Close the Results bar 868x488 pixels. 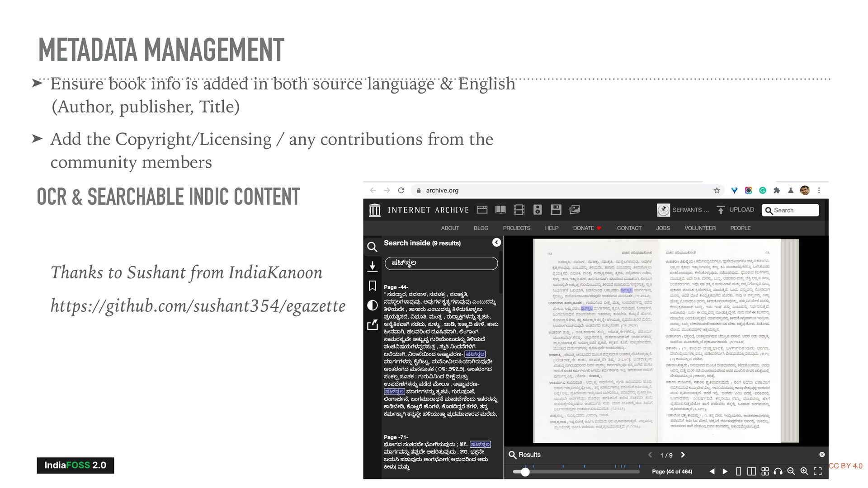(822, 455)
